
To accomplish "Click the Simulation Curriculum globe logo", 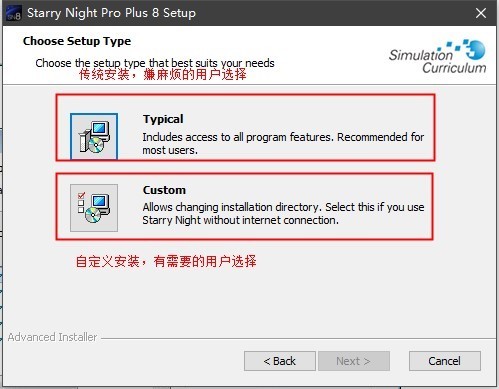I will tap(473, 49).
